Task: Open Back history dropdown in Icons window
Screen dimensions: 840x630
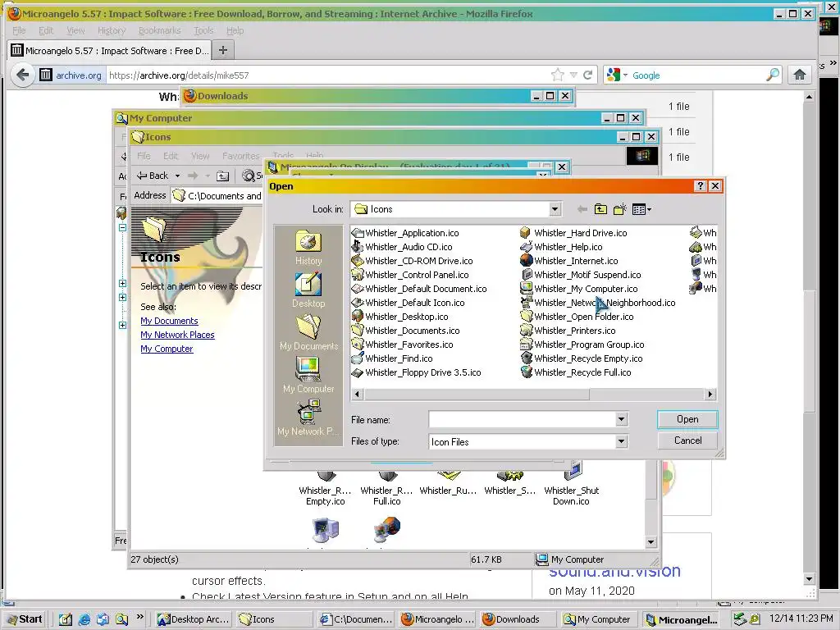Action: click(x=177, y=176)
